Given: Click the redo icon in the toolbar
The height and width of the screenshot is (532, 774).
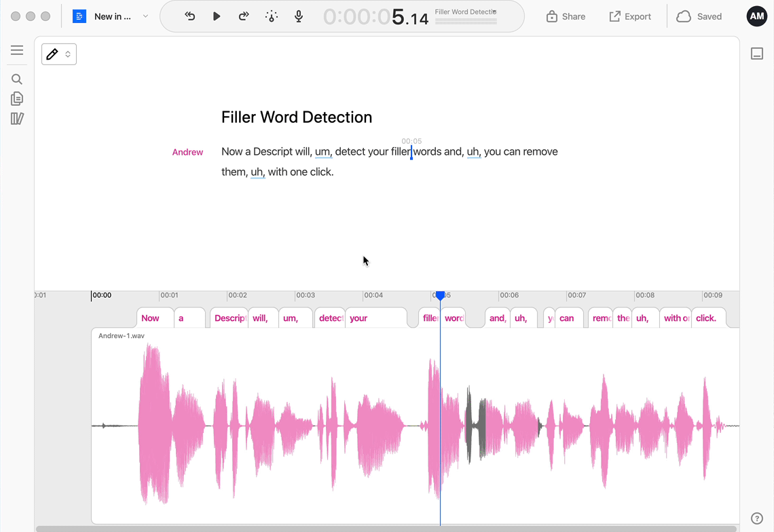Looking at the screenshot, I should point(244,16).
